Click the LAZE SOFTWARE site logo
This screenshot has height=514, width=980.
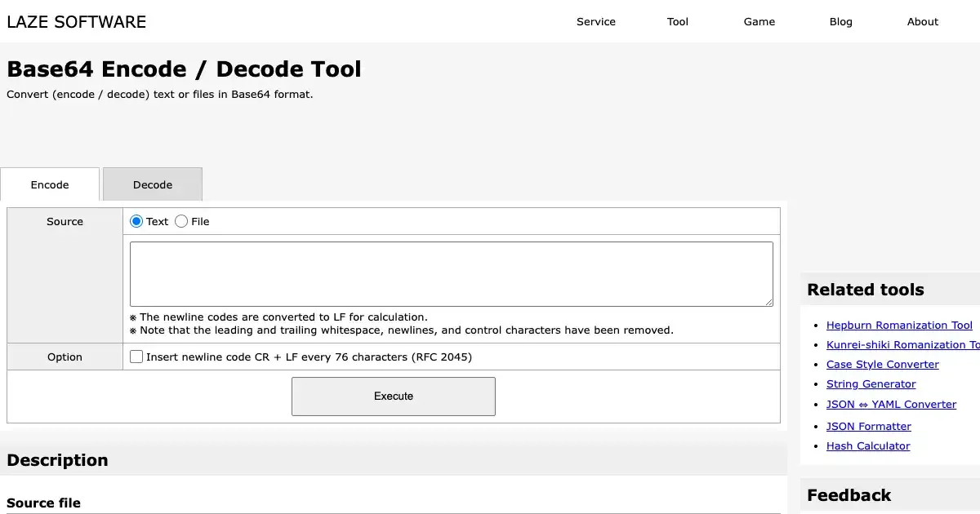coord(77,22)
